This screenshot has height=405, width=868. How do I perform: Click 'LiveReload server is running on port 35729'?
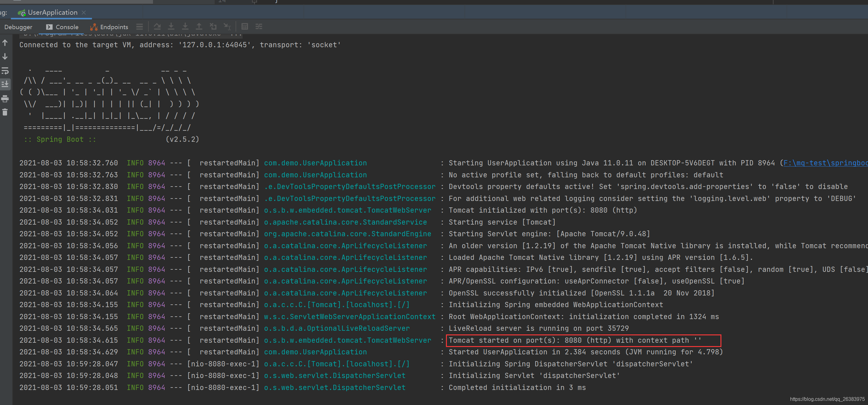click(x=539, y=329)
